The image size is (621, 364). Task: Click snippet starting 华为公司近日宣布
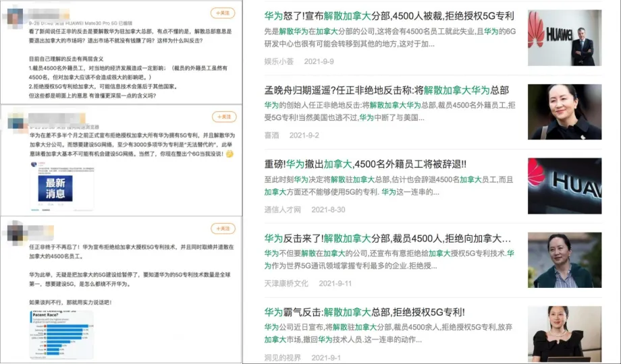[388, 333]
